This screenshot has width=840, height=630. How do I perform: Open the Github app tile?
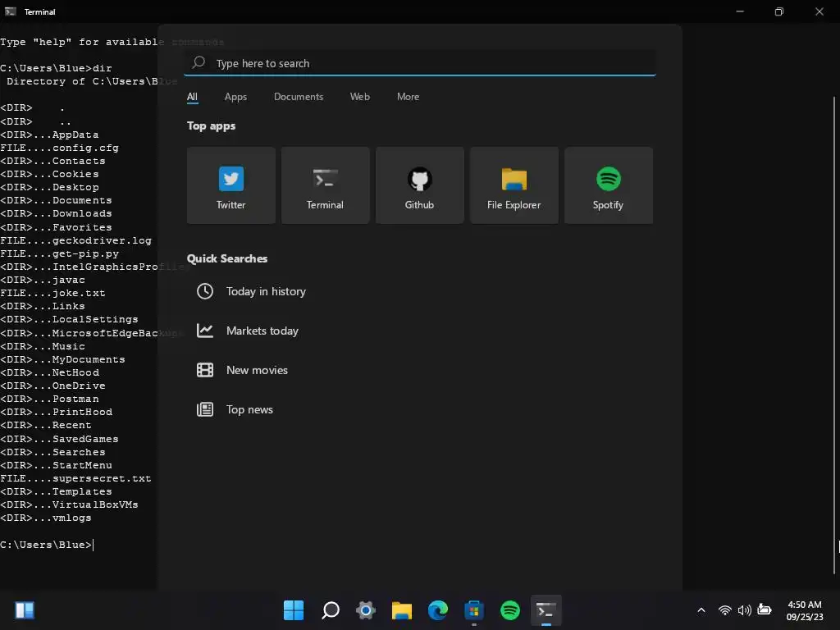[419, 185]
